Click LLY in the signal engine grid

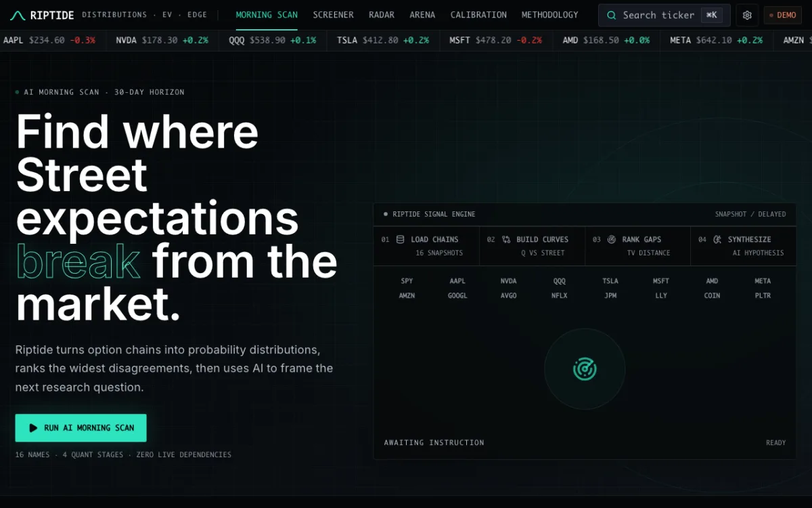coord(661,296)
